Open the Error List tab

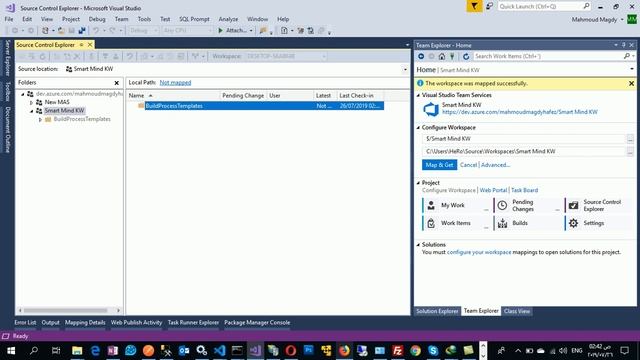click(25, 322)
